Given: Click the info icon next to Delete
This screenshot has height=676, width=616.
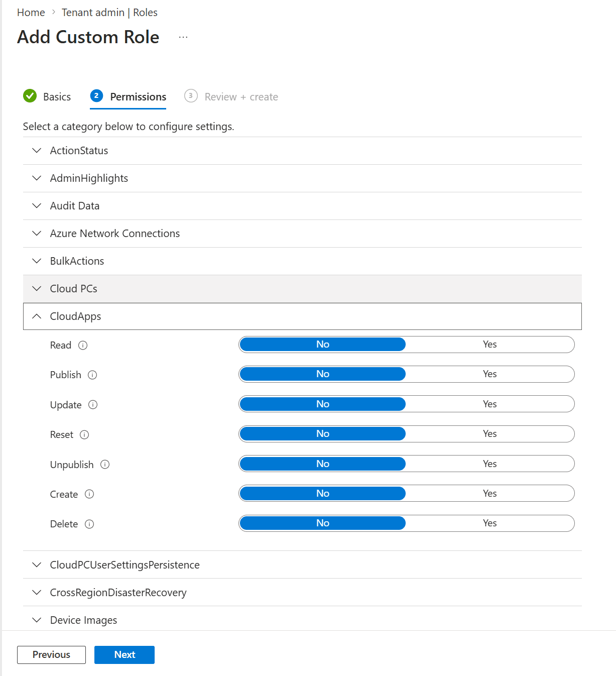Looking at the screenshot, I should click(x=89, y=524).
